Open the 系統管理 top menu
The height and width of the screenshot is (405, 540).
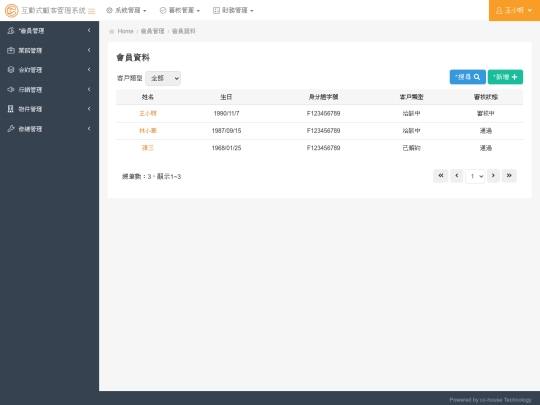[x=126, y=10]
